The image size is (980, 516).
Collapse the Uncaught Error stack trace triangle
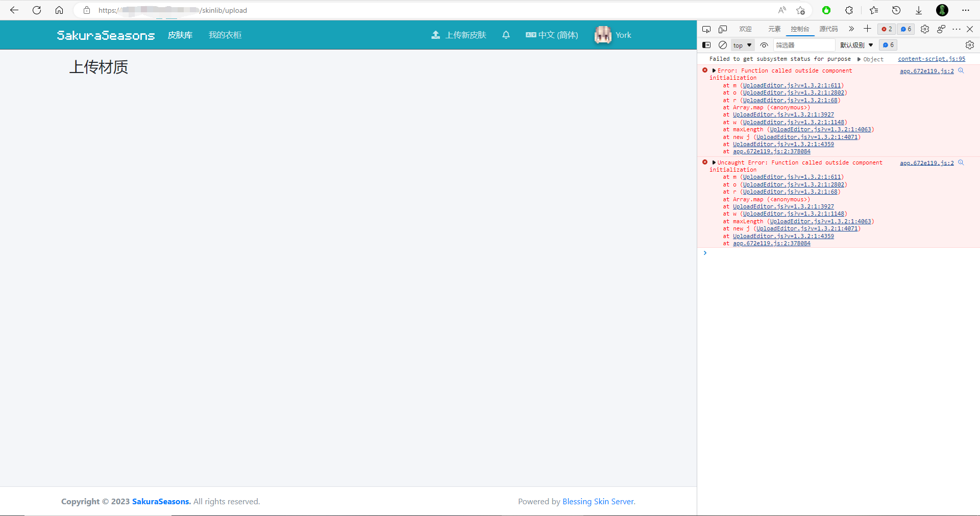coord(714,162)
